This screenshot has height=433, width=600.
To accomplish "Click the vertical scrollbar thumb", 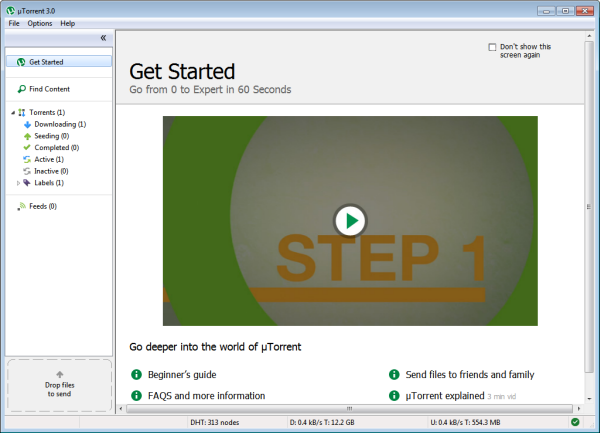I will 589,207.
